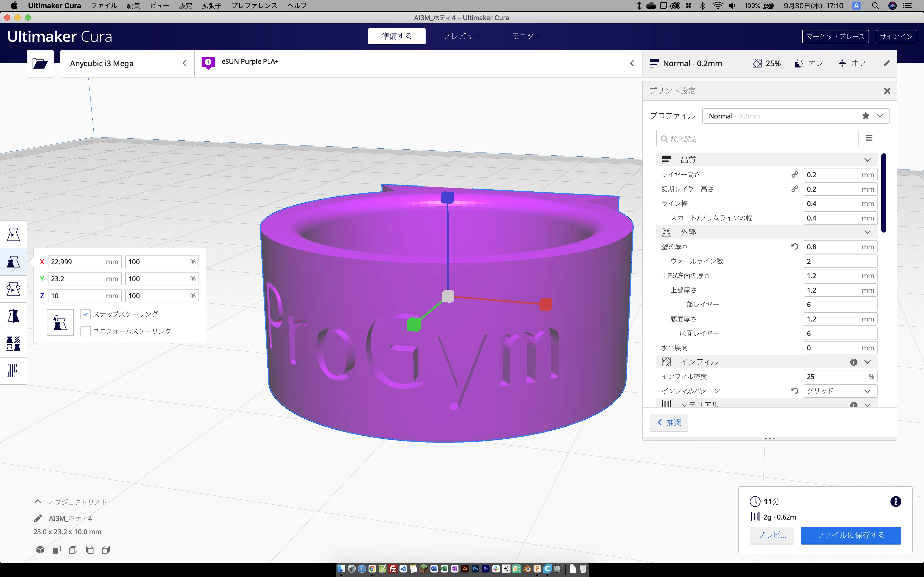Open the Per Model Settings tool
The image size is (924, 577).
tap(13, 343)
